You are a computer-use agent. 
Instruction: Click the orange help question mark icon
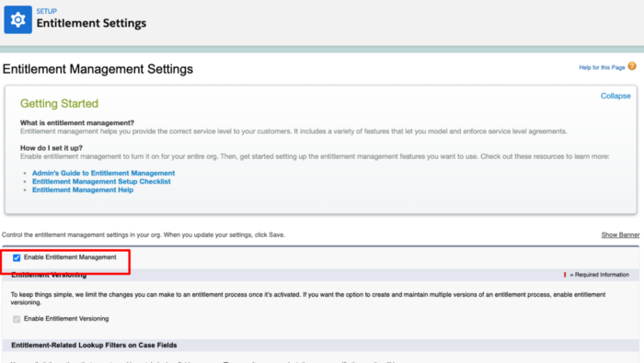coord(632,66)
